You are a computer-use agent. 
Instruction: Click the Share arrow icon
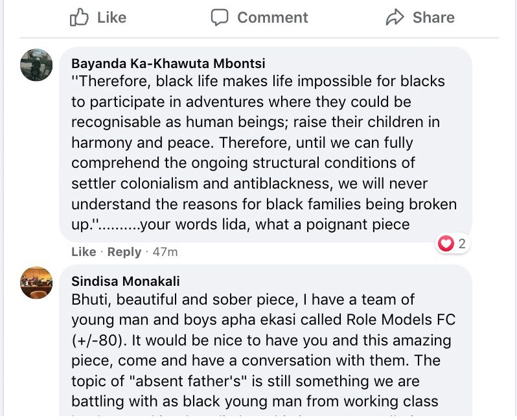pyautogui.click(x=395, y=17)
